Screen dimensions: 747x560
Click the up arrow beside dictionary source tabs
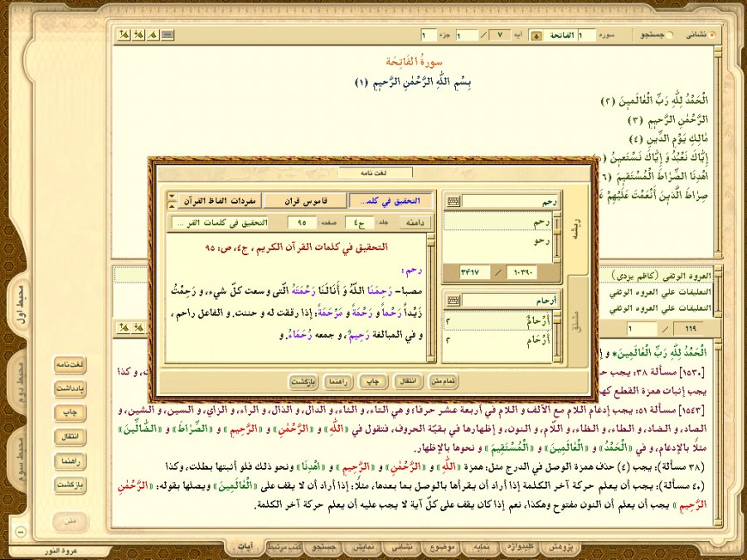tap(172, 197)
